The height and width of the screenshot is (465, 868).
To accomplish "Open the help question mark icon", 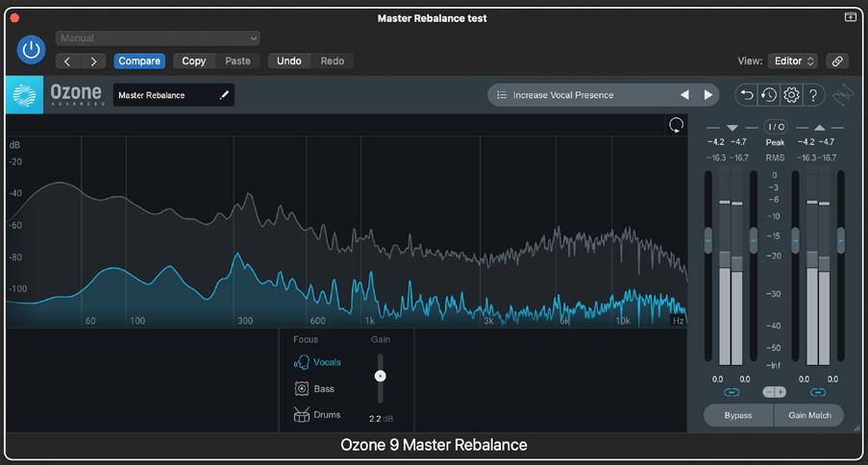I will point(813,95).
